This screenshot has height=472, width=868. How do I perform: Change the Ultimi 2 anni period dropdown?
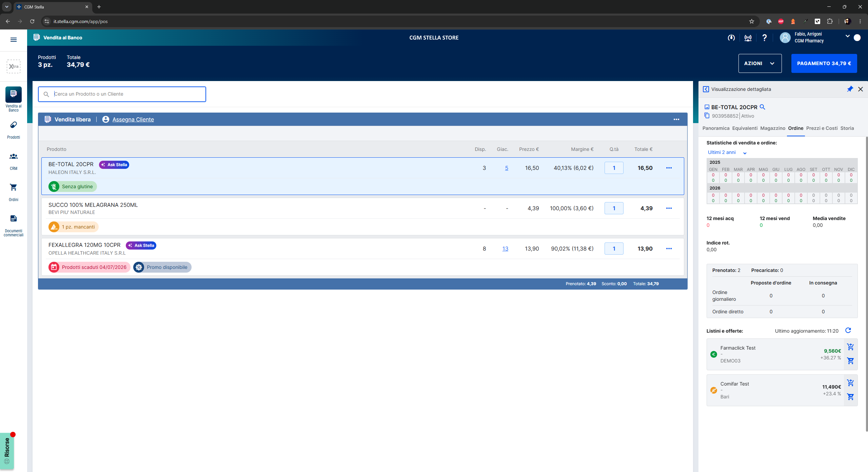(x=727, y=153)
